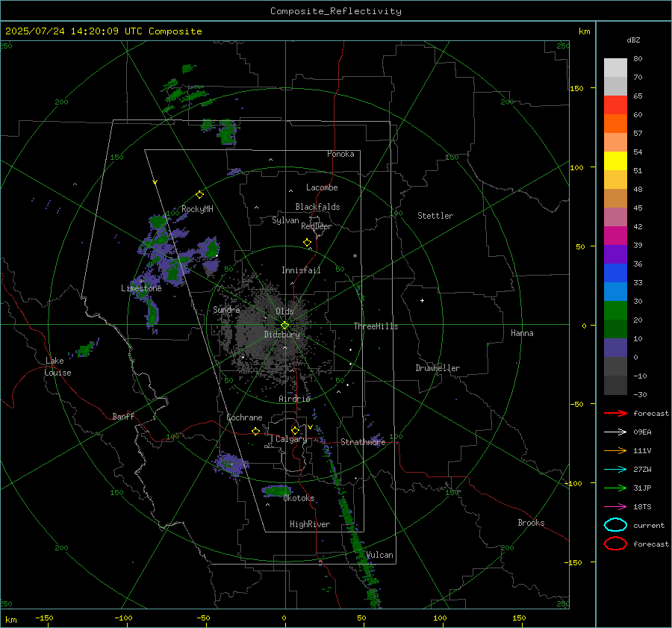The height and width of the screenshot is (628, 672).
Task: Click the yellow diamond marker above Calgary
Action: (295, 430)
